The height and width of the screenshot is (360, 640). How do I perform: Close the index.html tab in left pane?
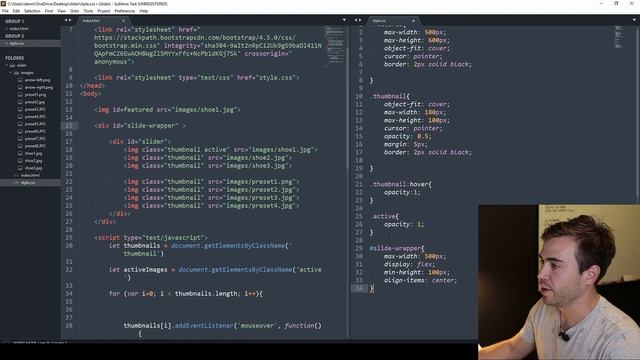pyautogui.click(x=123, y=20)
